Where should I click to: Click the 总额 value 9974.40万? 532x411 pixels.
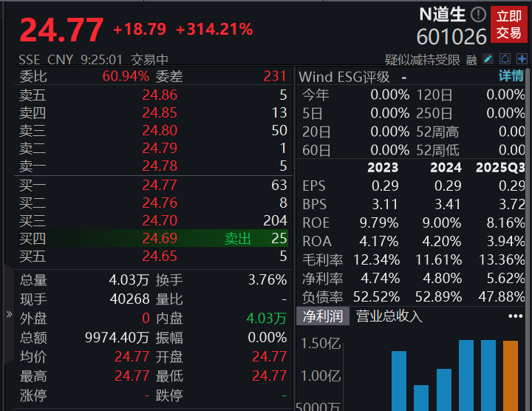(117, 337)
